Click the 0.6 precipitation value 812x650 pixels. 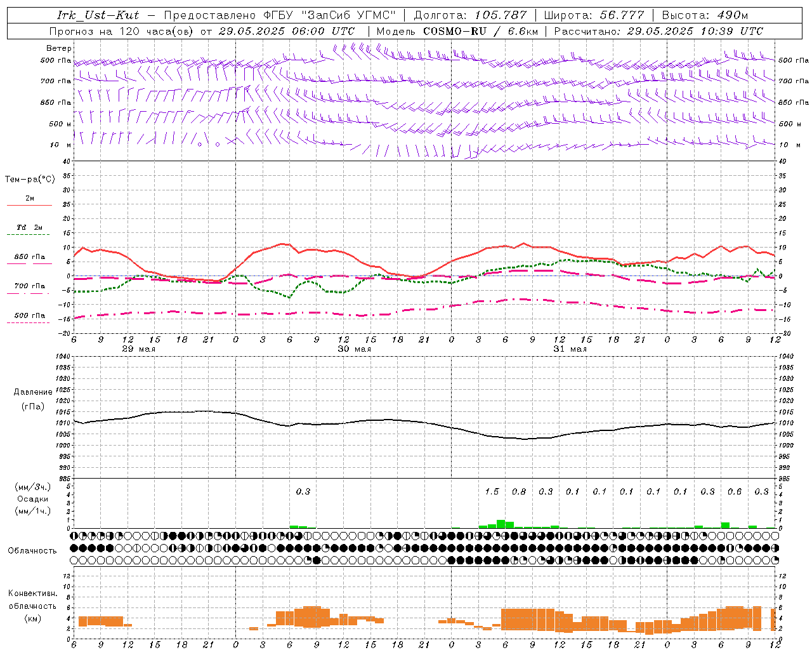735,491
